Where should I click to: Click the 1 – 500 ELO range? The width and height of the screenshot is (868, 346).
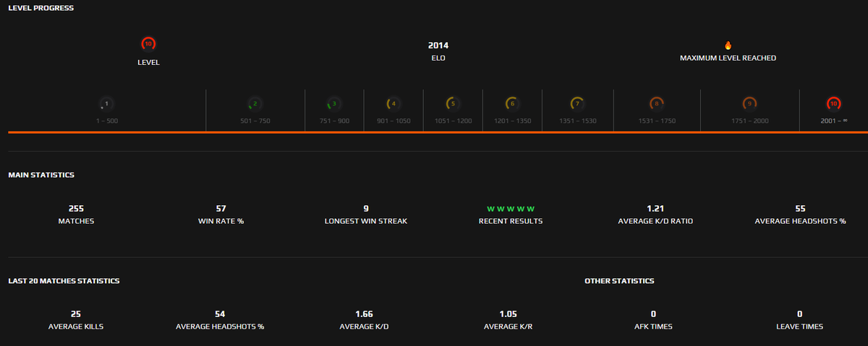coord(106,121)
